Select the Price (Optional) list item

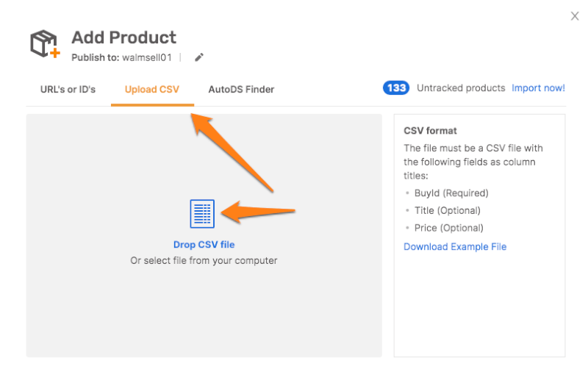click(x=448, y=228)
